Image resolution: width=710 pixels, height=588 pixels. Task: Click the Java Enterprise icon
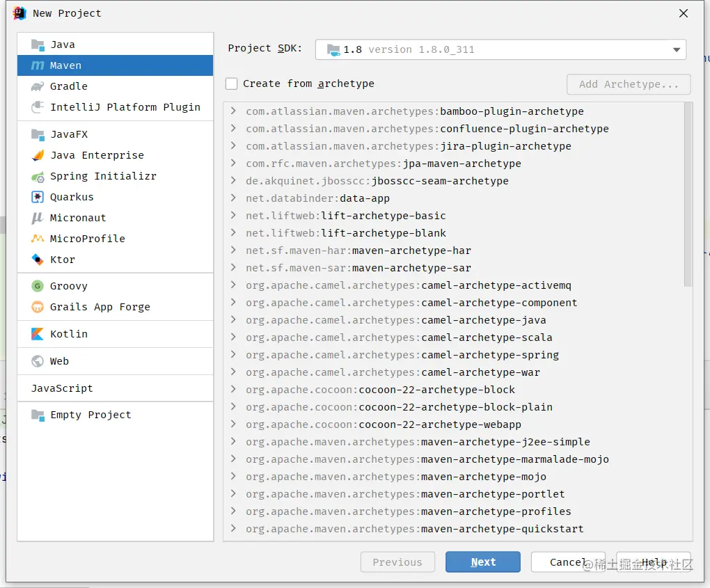38,155
